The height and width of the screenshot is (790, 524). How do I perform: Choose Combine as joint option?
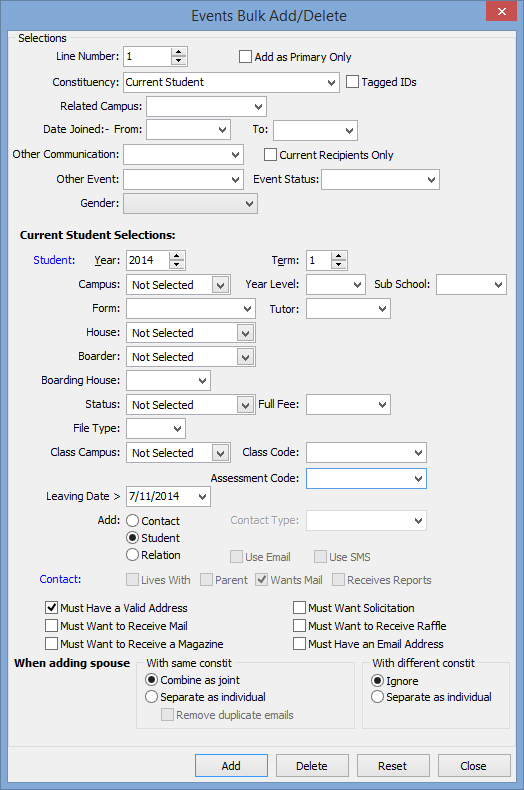pyautogui.click(x=152, y=680)
